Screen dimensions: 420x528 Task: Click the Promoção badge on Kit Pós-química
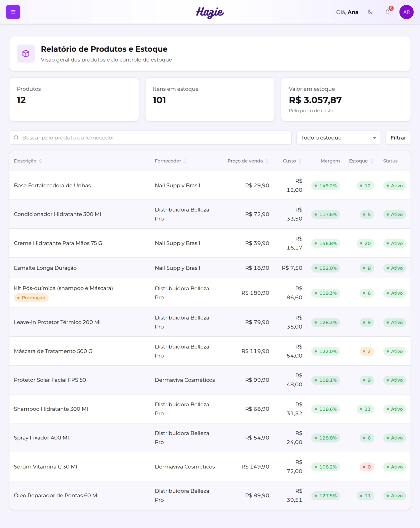[x=31, y=298]
